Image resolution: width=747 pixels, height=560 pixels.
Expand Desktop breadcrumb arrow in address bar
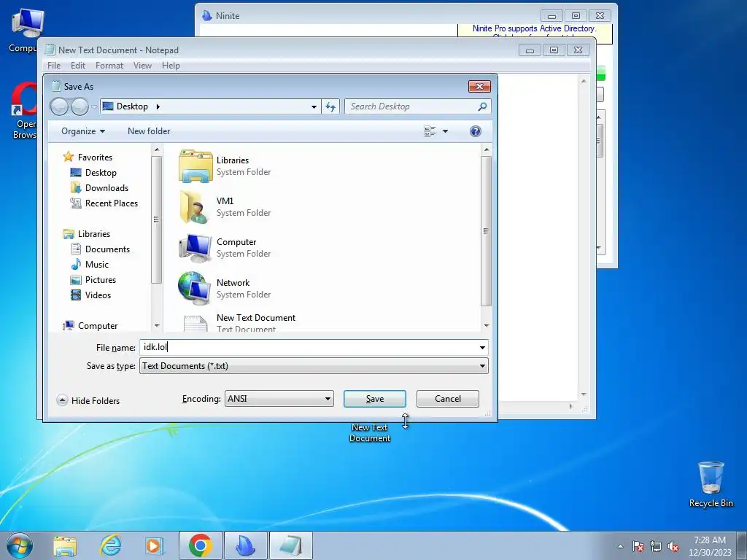pyautogui.click(x=158, y=106)
